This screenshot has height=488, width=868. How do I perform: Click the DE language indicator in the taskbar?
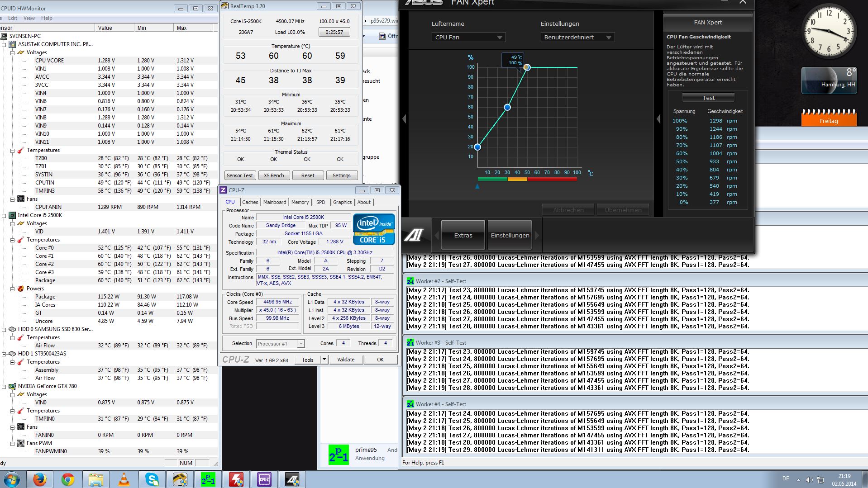click(786, 479)
